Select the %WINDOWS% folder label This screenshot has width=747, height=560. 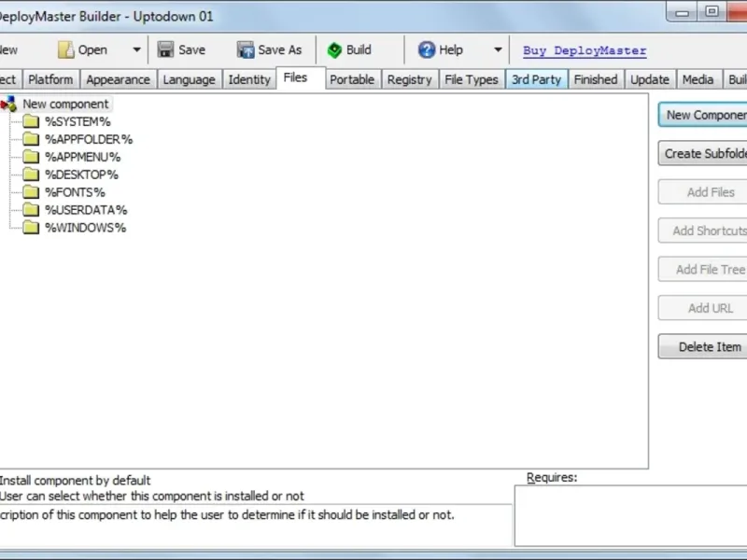tap(86, 228)
